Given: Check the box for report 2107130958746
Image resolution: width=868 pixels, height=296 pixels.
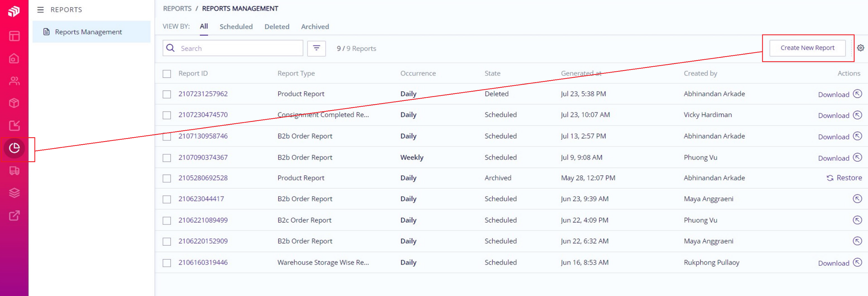Looking at the screenshot, I should 167,136.
